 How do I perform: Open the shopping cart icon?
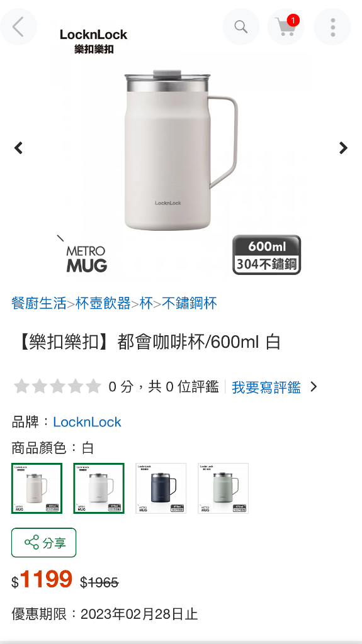(x=286, y=27)
